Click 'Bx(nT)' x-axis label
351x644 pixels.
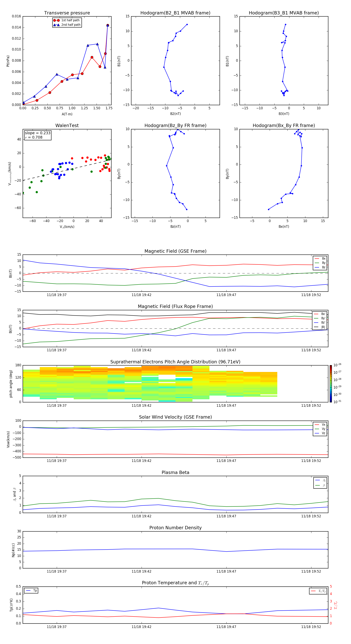[284, 227]
